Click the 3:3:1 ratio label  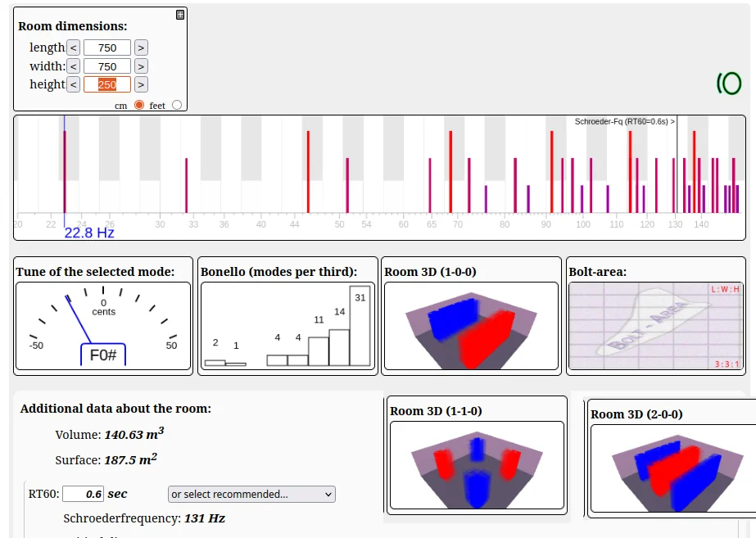pyautogui.click(x=727, y=364)
